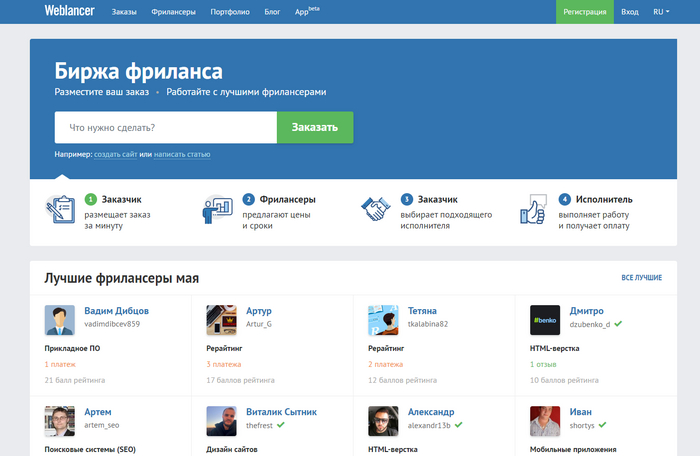The width and height of the screenshot is (700, 456).
Task: Click the 'Разместите ваш заказ' text
Action: pyautogui.click(x=102, y=92)
